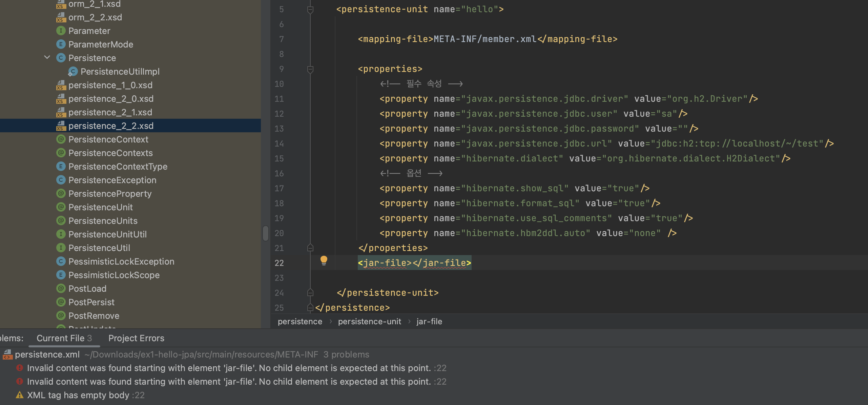Screen dimensions: 868x405
Task: Click the 'persistence-unit' breadcrumb segment
Action: [x=369, y=322]
